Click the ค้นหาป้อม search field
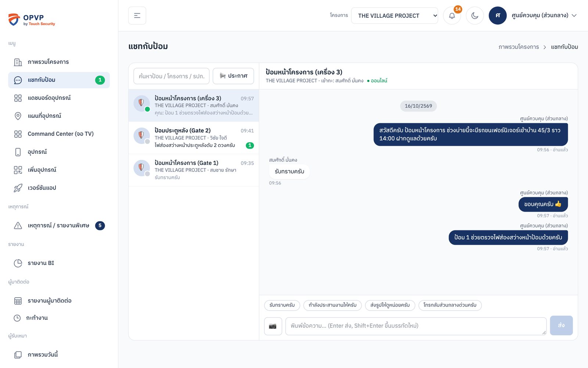The height and width of the screenshot is (368, 588). (171, 76)
